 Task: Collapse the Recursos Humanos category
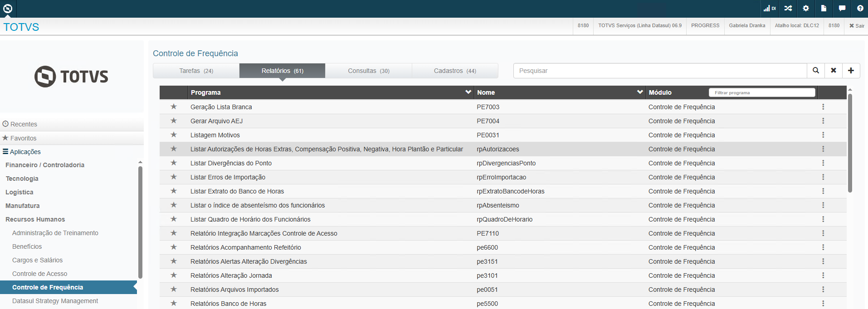(35, 219)
